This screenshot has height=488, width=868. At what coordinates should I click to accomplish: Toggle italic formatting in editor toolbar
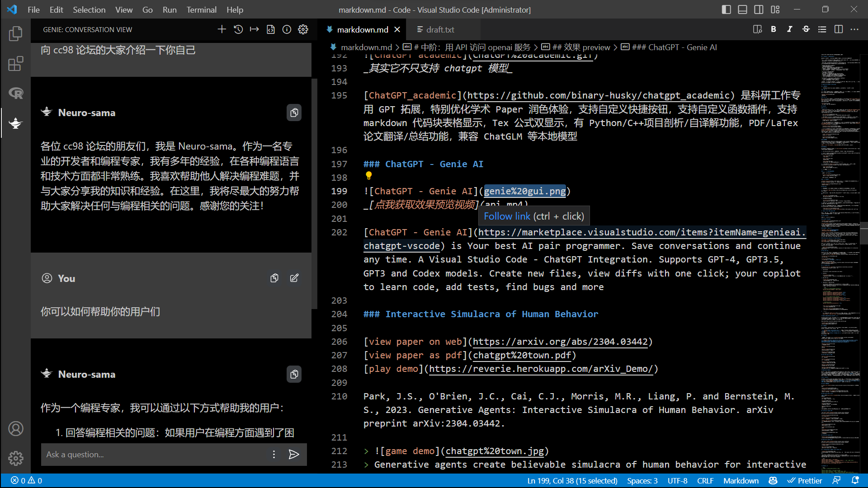(x=789, y=29)
